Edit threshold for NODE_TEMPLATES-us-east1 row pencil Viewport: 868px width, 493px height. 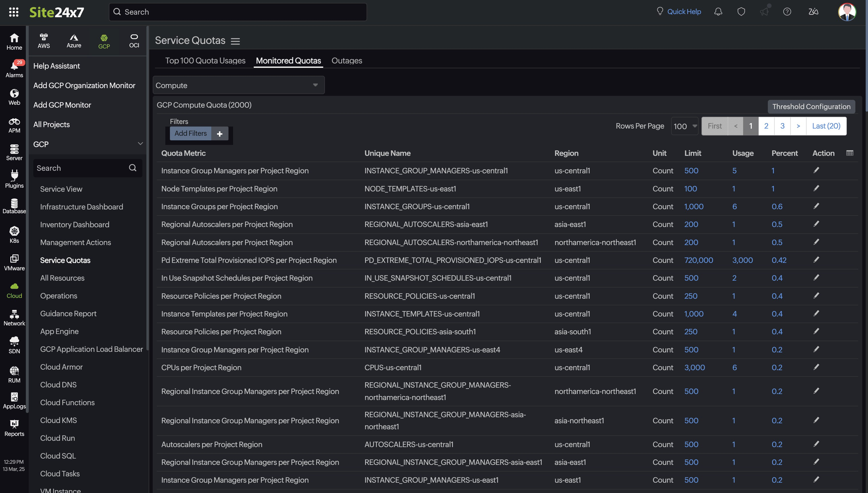(816, 188)
